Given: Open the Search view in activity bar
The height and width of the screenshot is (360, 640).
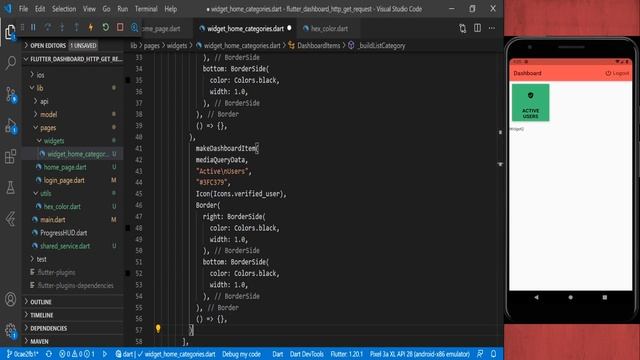Looking at the screenshot, I should [10, 62].
